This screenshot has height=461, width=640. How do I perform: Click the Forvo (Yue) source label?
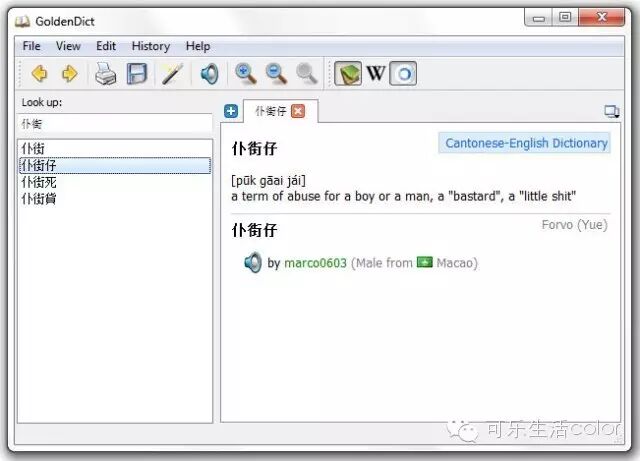[x=574, y=225]
